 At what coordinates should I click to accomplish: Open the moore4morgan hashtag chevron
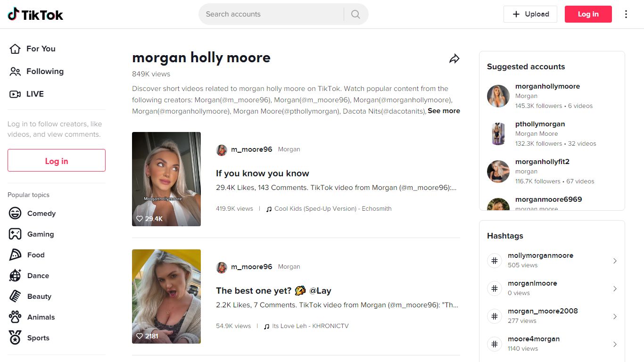615,344
